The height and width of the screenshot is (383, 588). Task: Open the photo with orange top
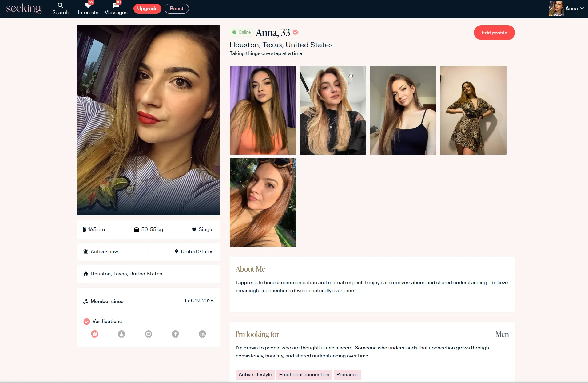coord(263,110)
